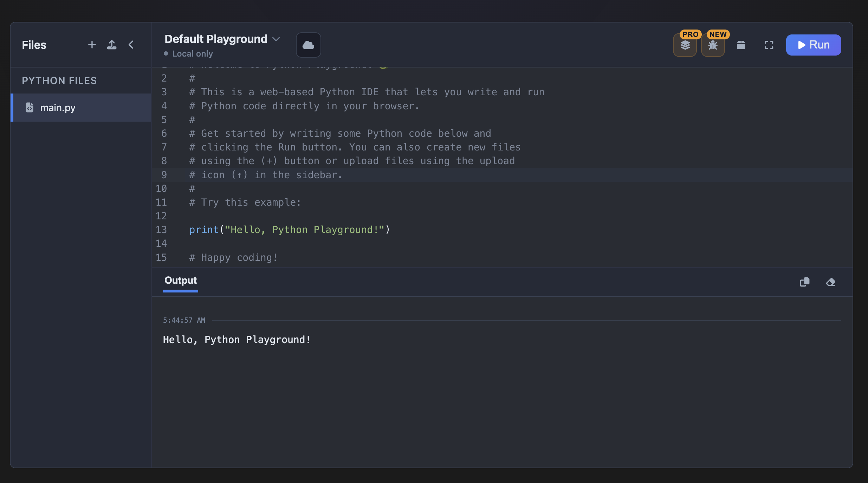Toggle fullscreen mode icon
868x483 pixels.
pos(769,45)
